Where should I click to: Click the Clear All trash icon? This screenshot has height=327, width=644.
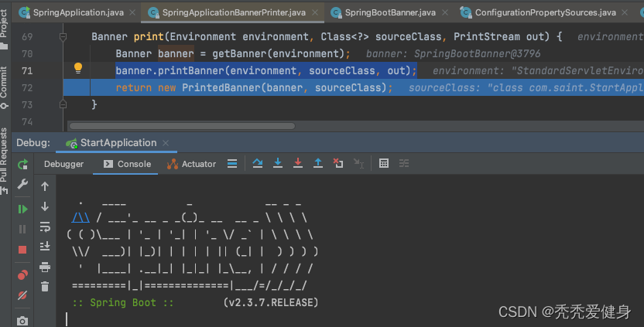pos(45,286)
